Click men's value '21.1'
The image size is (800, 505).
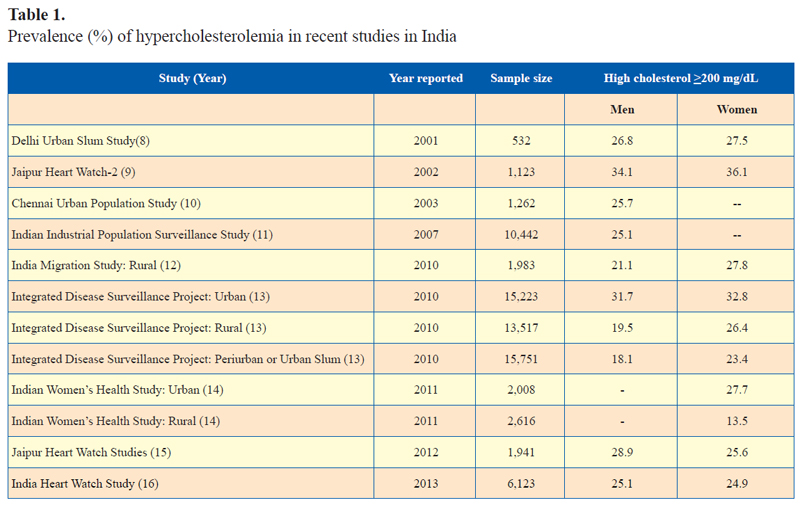pyautogui.click(x=622, y=265)
